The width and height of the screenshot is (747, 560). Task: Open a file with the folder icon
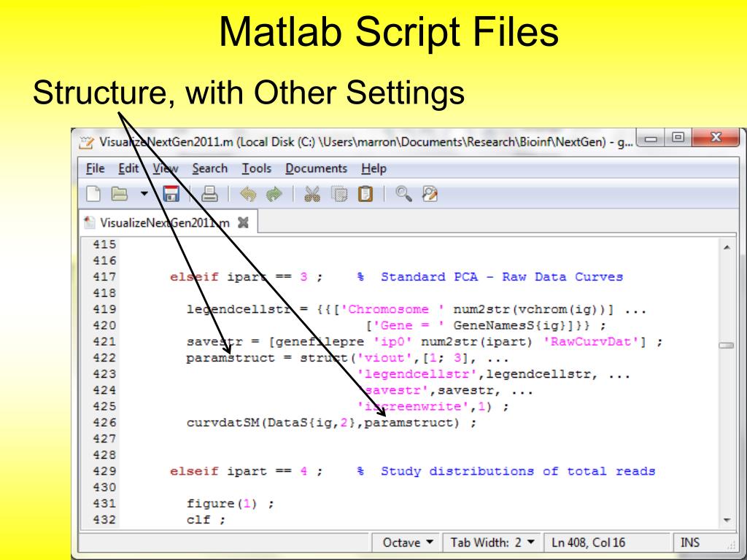tap(119, 194)
